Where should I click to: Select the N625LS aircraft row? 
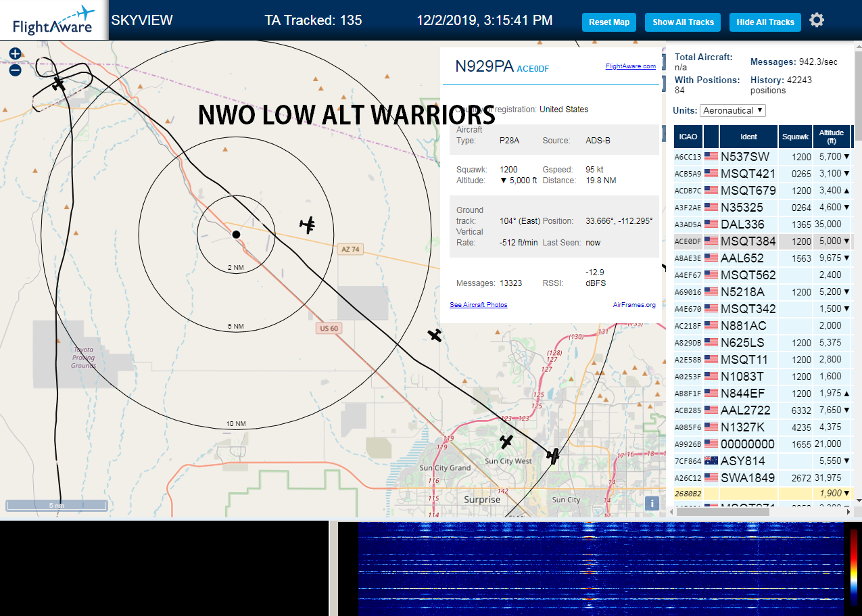763,342
